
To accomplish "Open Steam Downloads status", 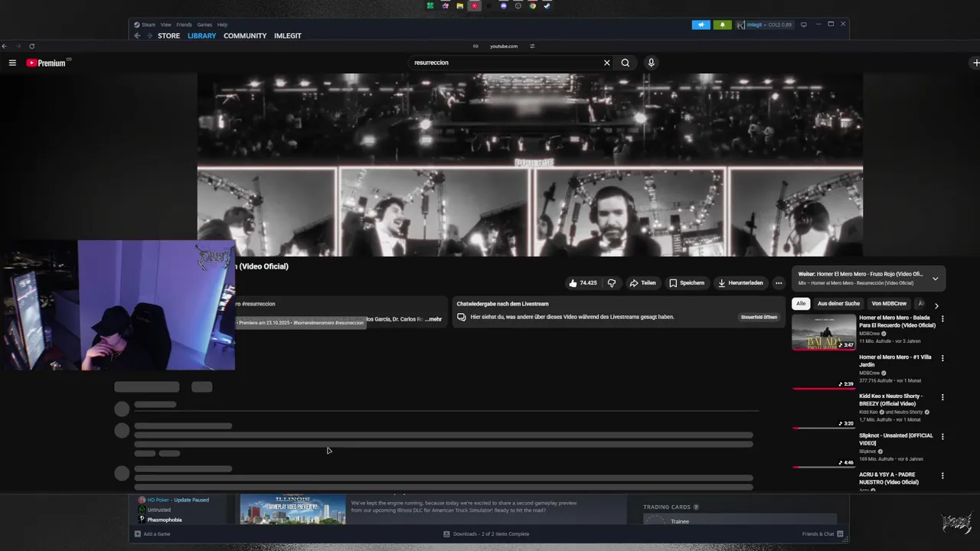I will coord(486,534).
